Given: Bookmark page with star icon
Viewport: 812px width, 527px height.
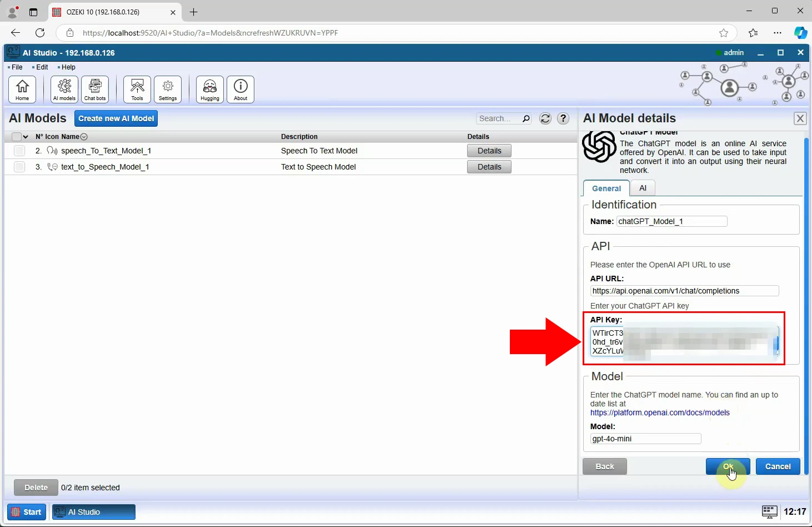Looking at the screenshot, I should pos(724,33).
